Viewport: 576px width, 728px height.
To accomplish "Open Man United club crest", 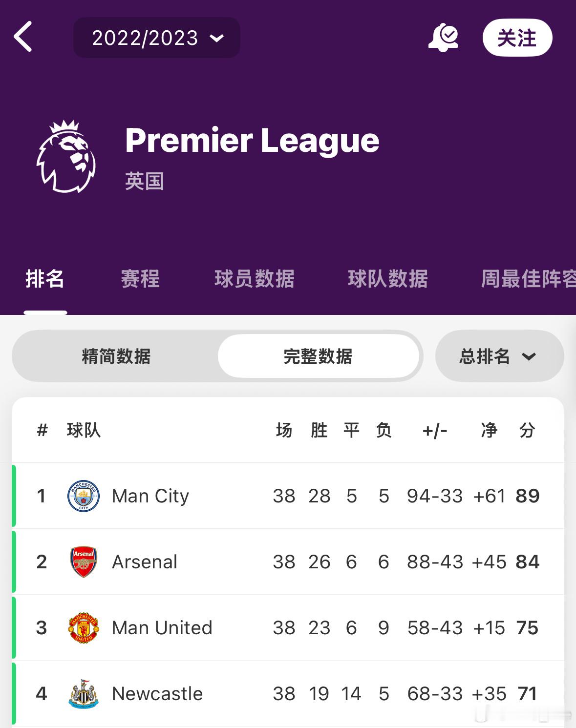I will pyautogui.click(x=84, y=627).
